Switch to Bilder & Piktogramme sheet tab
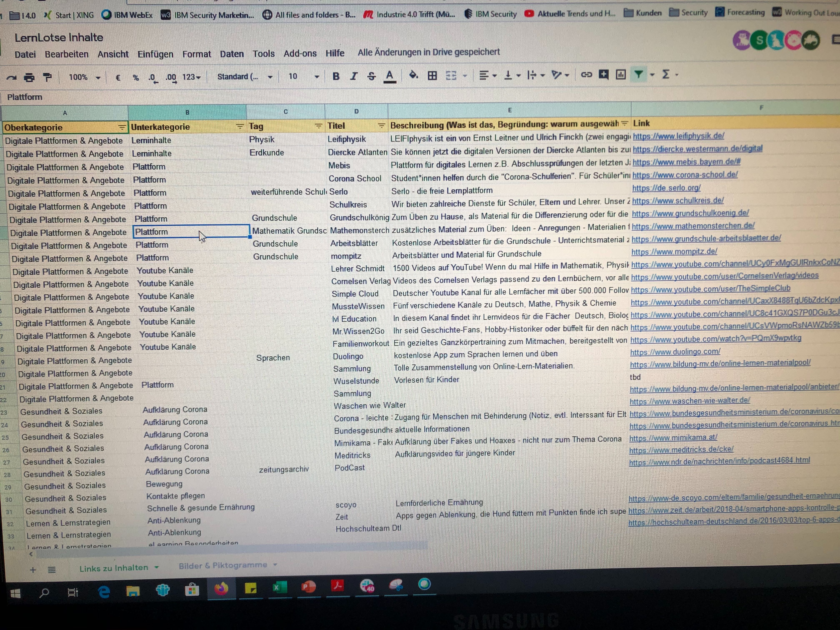The image size is (840, 630). pos(223,565)
